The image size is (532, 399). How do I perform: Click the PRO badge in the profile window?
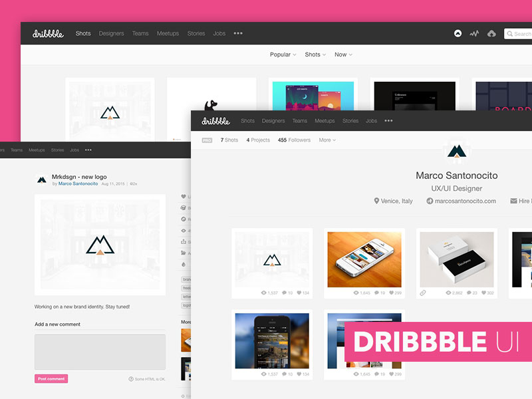pos(207,140)
